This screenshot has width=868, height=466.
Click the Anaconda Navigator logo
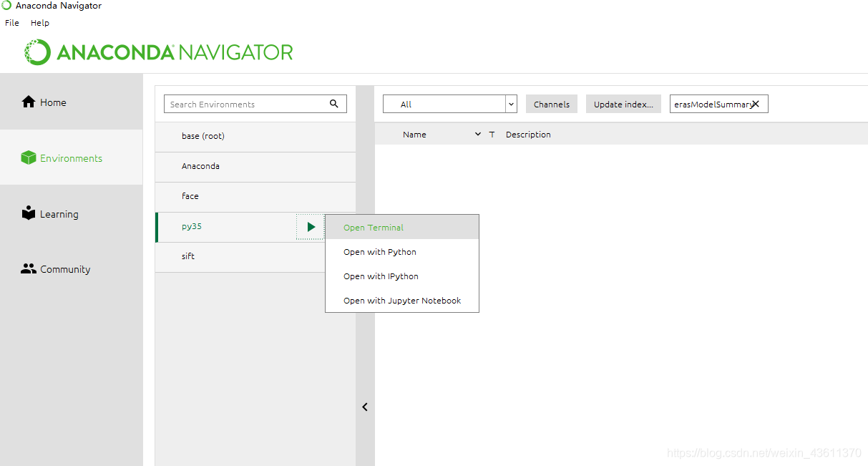(159, 52)
